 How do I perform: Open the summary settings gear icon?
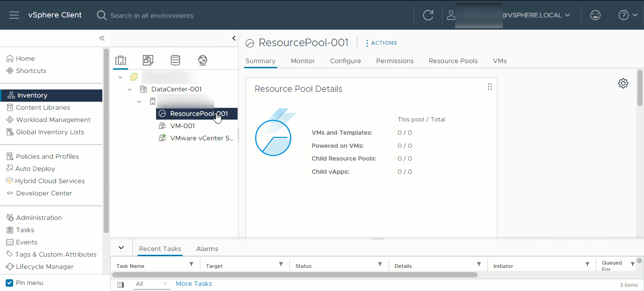point(623,83)
